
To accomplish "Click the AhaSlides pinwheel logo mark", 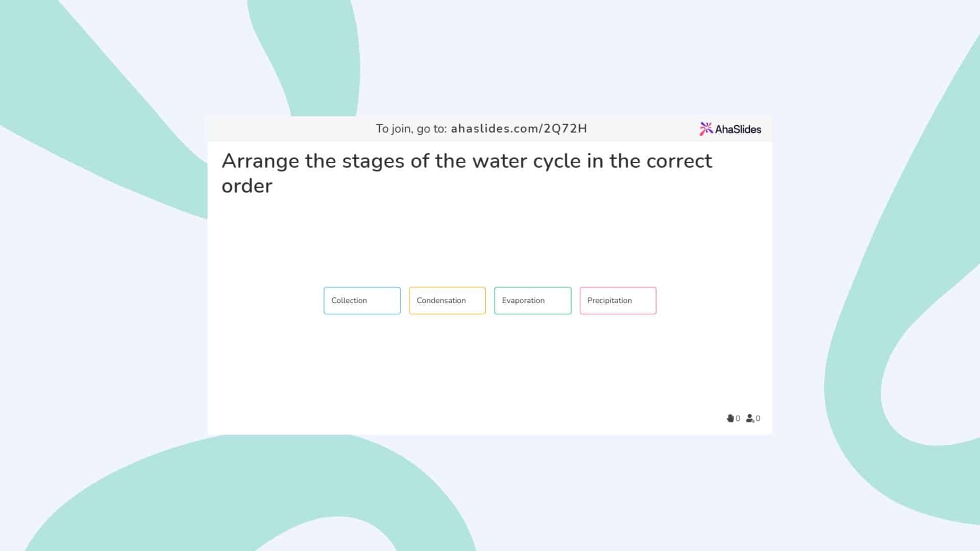I will (706, 129).
